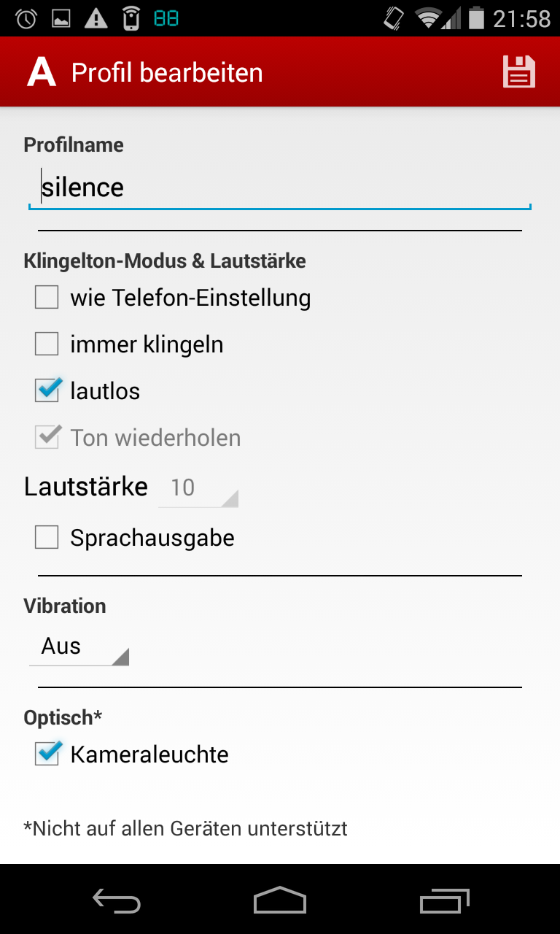Tap the warning triangle status icon
Screen dimensions: 560x934
(x=96, y=18)
